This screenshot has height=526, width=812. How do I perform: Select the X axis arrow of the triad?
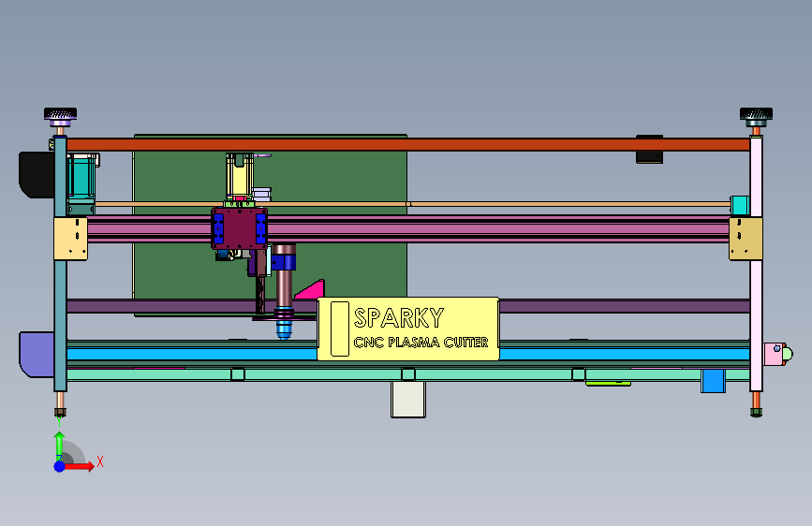[78, 466]
